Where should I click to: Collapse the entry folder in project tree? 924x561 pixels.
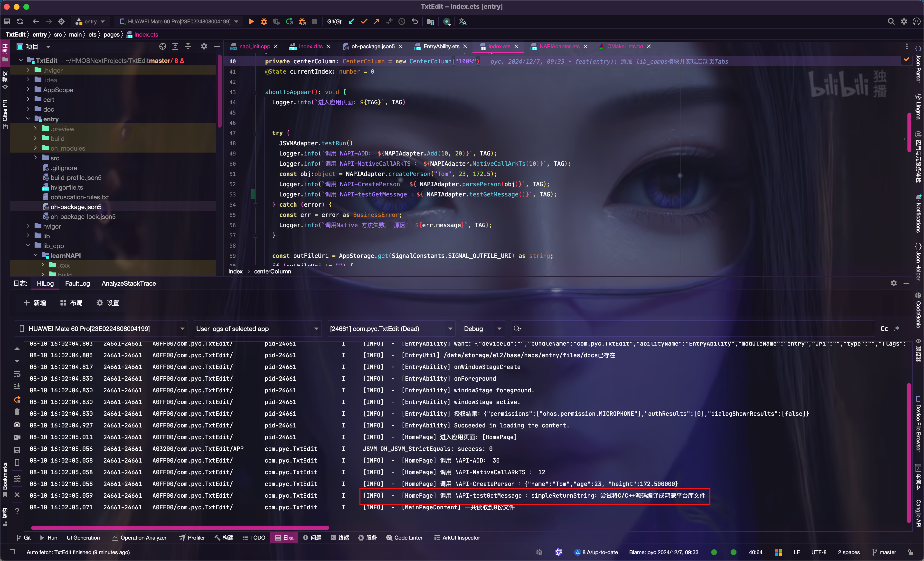[x=28, y=119]
